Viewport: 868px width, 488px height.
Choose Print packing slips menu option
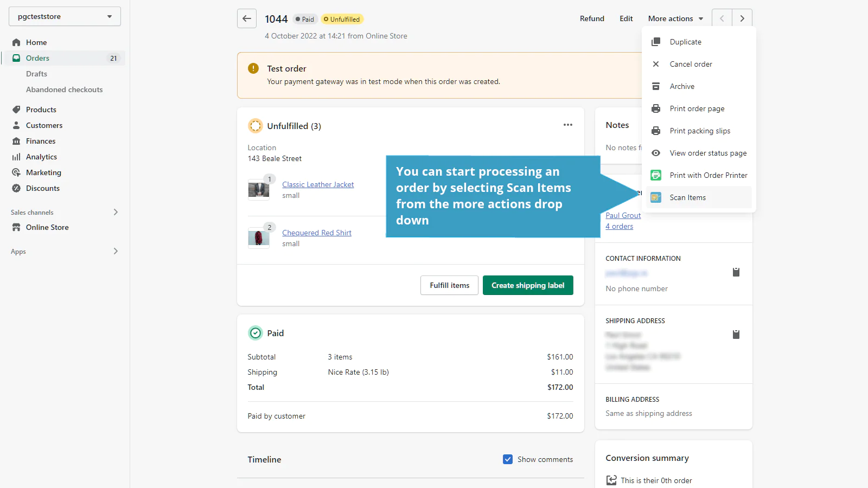[x=700, y=131]
